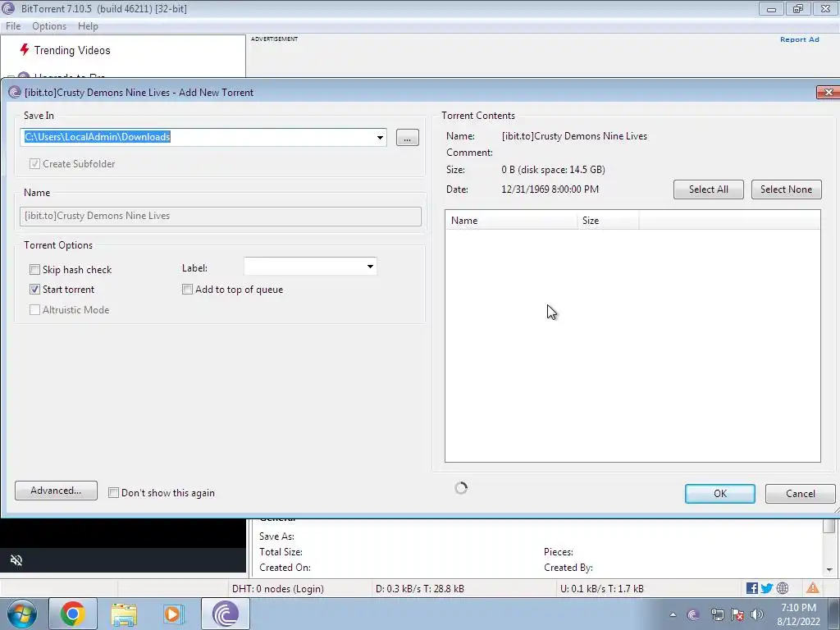Toggle the Altruistic Mode checkbox
The width and height of the screenshot is (840, 630).
(x=34, y=309)
